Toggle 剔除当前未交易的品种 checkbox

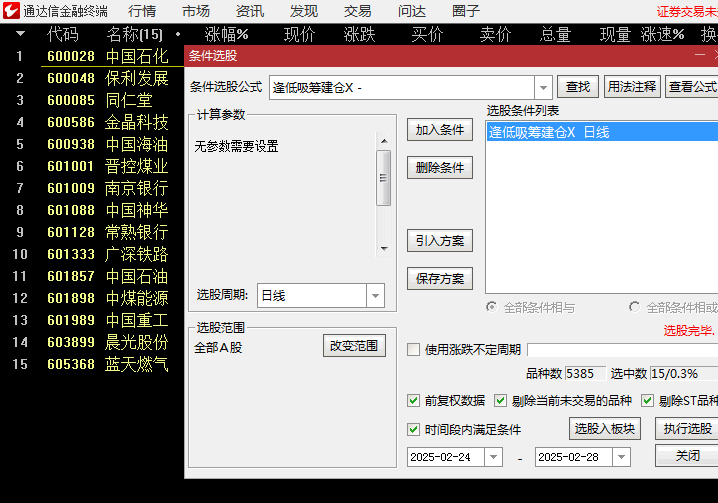pyautogui.click(x=500, y=400)
